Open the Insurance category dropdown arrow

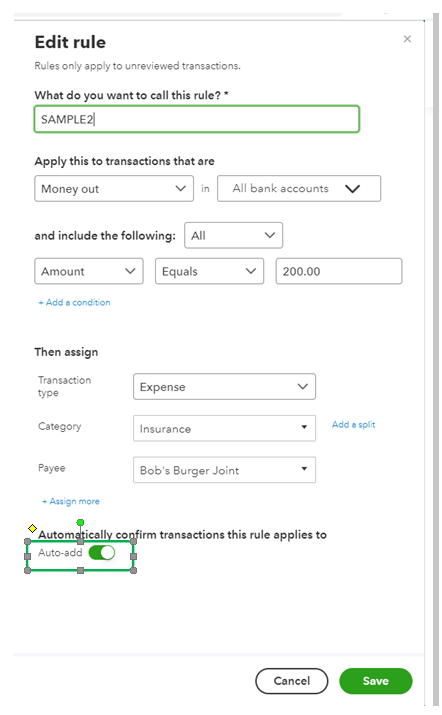[304, 427]
